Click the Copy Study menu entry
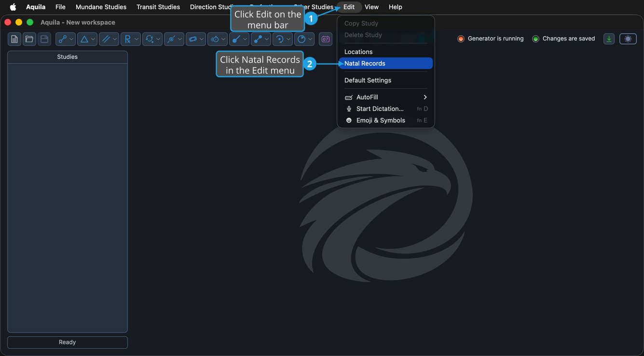 point(386,23)
